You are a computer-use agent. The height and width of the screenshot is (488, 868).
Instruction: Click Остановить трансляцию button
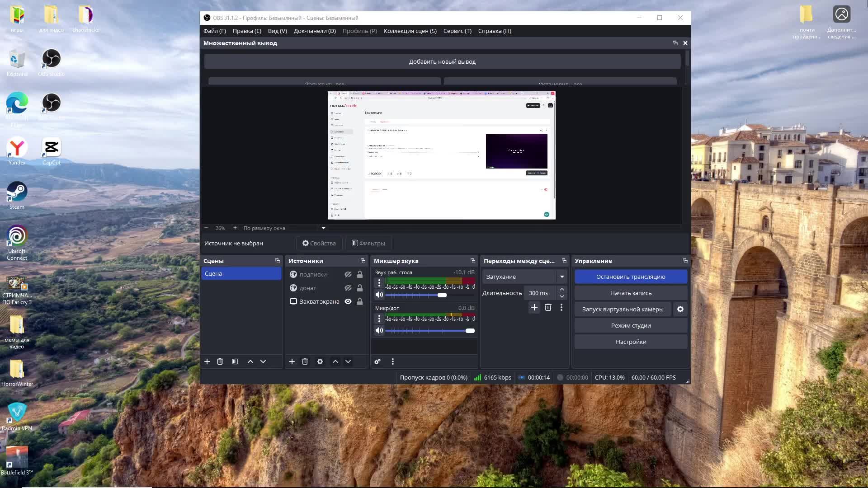click(x=631, y=277)
